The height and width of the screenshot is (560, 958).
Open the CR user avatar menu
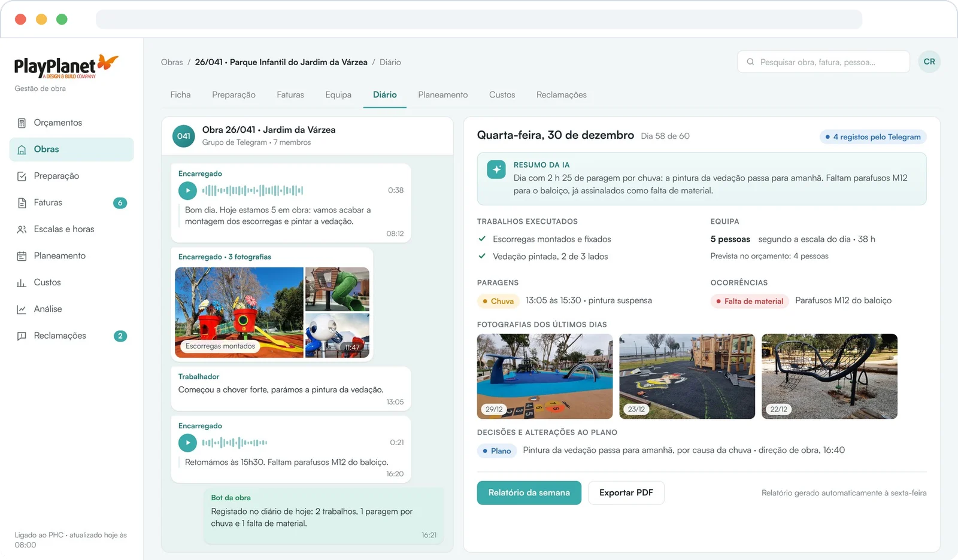(x=929, y=62)
